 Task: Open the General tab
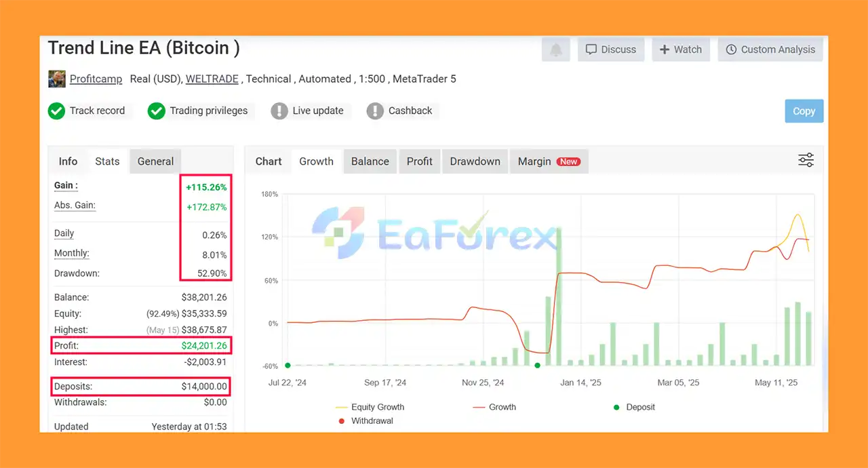point(155,161)
